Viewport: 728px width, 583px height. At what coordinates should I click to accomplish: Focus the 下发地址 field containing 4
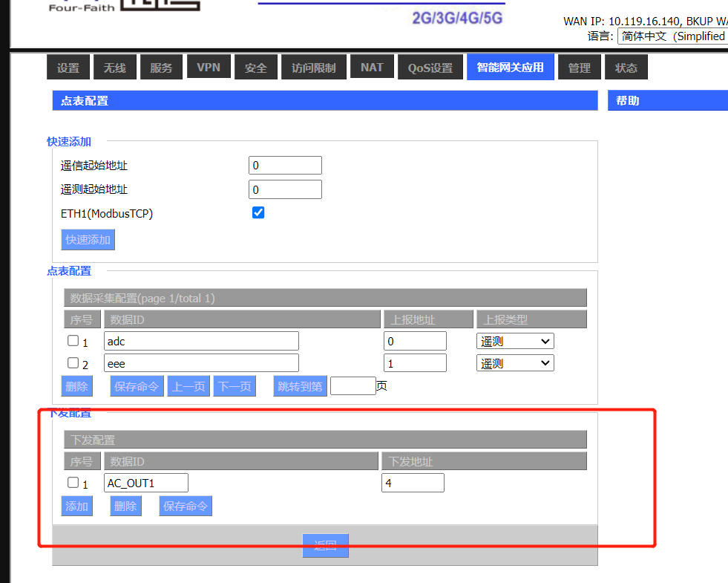413,483
